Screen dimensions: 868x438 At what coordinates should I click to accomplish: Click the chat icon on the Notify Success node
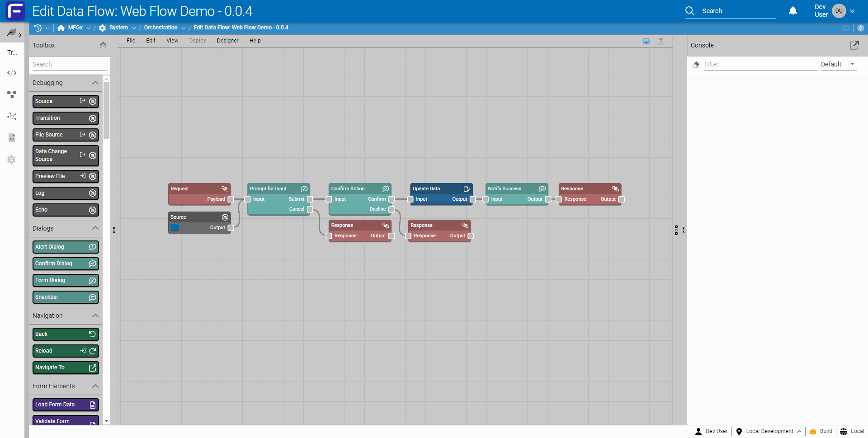[542, 189]
